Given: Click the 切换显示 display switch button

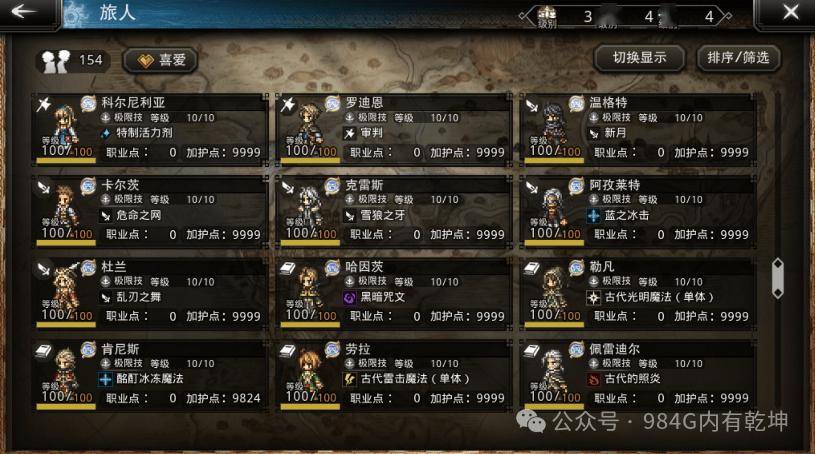Looking at the screenshot, I should click(x=639, y=58).
